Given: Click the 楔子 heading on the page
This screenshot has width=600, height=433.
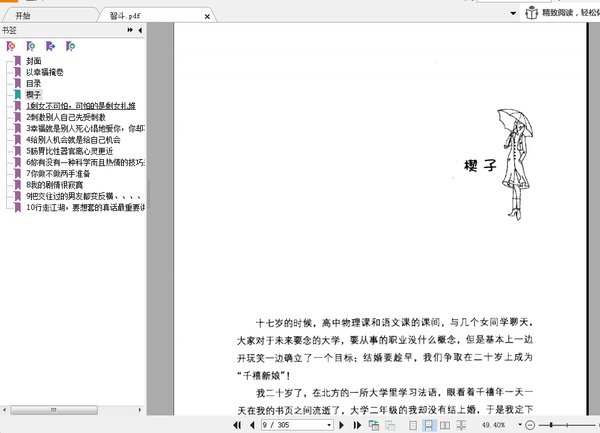Looking at the screenshot, I should click(480, 166).
